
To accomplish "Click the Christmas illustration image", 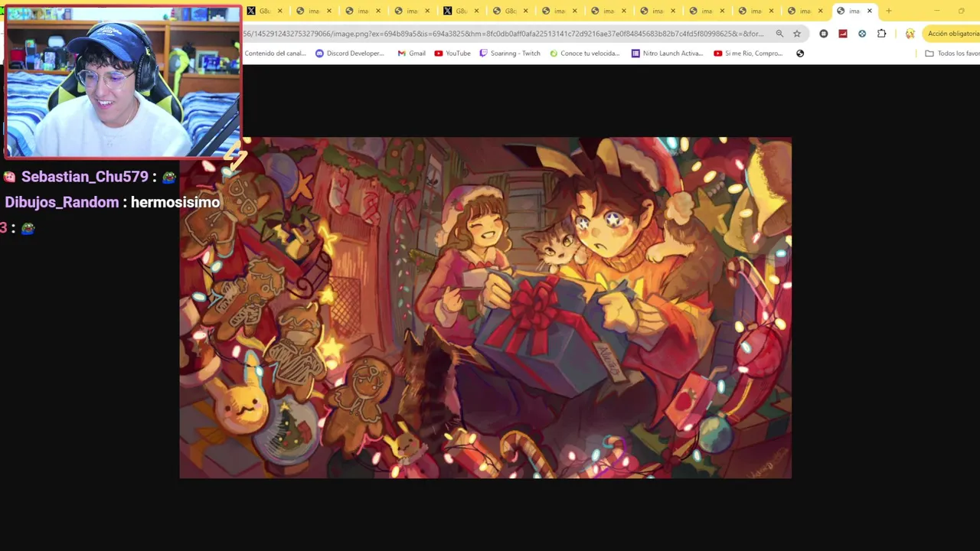I will click(485, 308).
